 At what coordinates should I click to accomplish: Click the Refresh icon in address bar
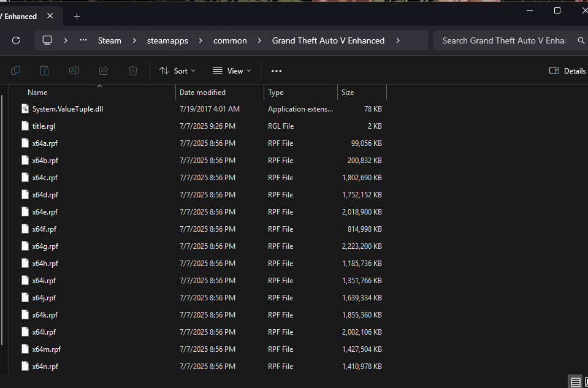[x=16, y=40]
